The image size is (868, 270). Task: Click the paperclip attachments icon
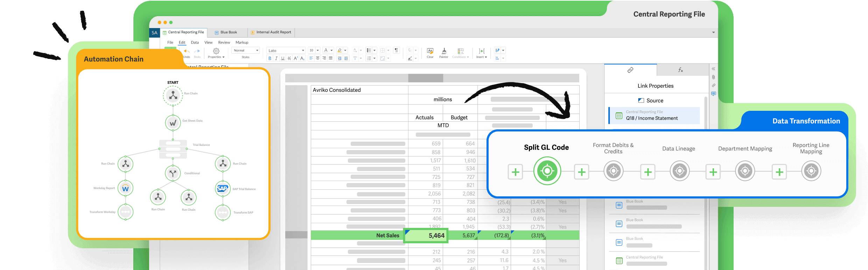[713, 77]
